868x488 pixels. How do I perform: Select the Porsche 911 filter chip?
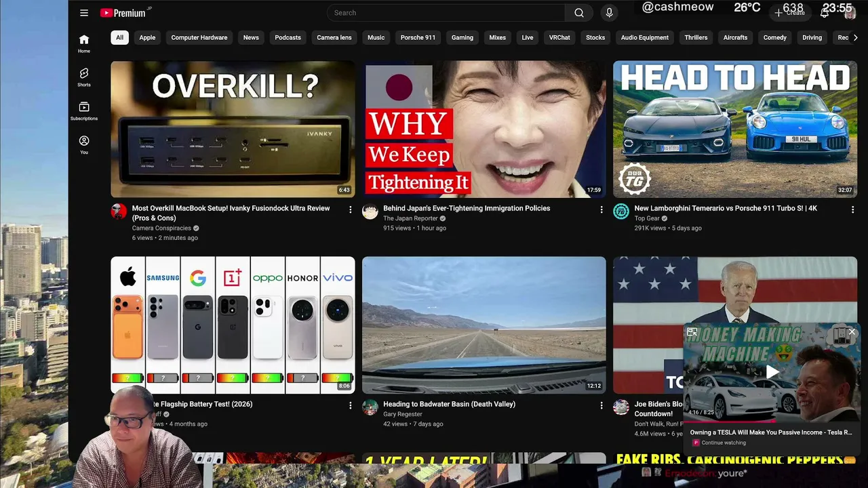click(418, 38)
